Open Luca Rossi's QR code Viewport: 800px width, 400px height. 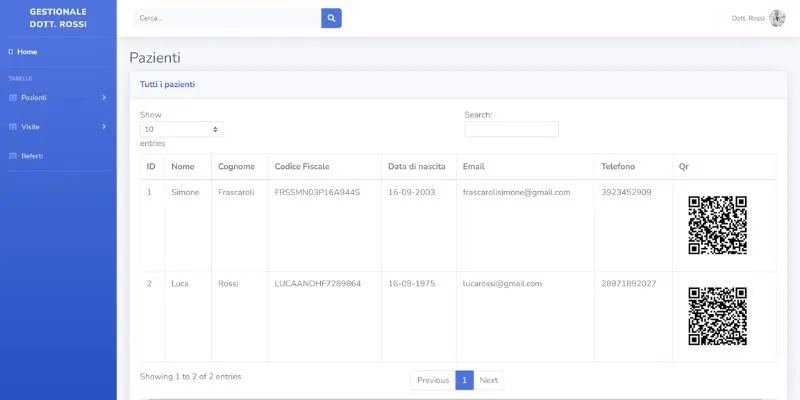[717, 316]
